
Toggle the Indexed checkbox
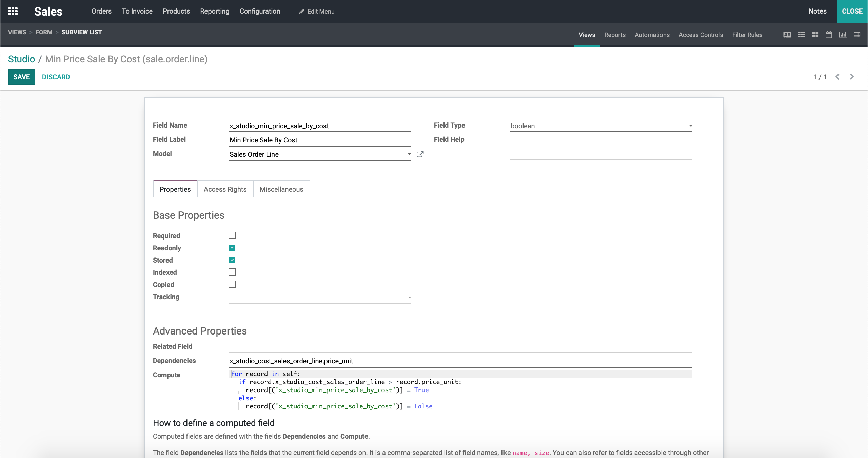pyautogui.click(x=232, y=272)
